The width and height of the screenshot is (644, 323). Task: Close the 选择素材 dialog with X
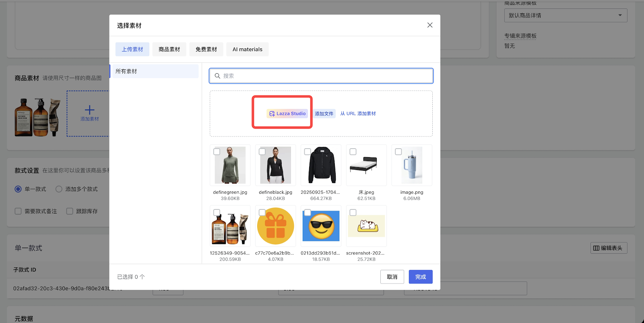tap(430, 25)
